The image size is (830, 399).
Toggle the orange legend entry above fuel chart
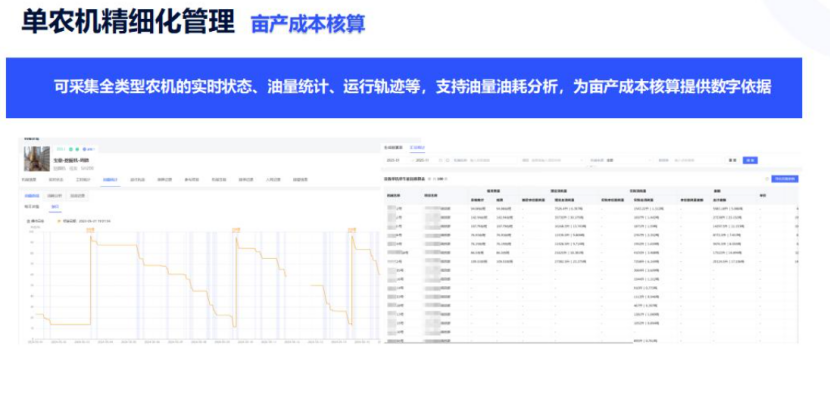[83, 221]
